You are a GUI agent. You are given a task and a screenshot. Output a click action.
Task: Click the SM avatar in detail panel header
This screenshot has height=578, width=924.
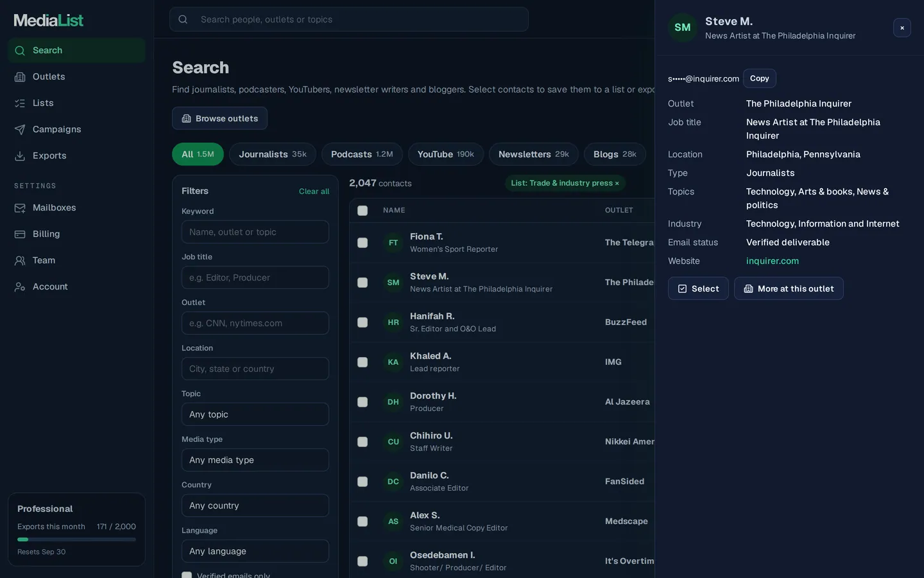point(683,28)
